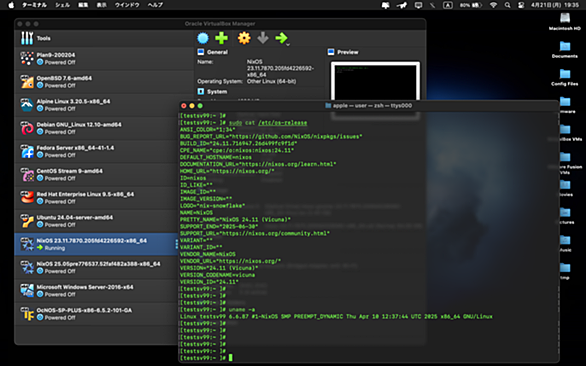Screen dimensions: 586x366
Task: Click "Other Linux (64-bit)" operating system value
Action: (271, 81)
